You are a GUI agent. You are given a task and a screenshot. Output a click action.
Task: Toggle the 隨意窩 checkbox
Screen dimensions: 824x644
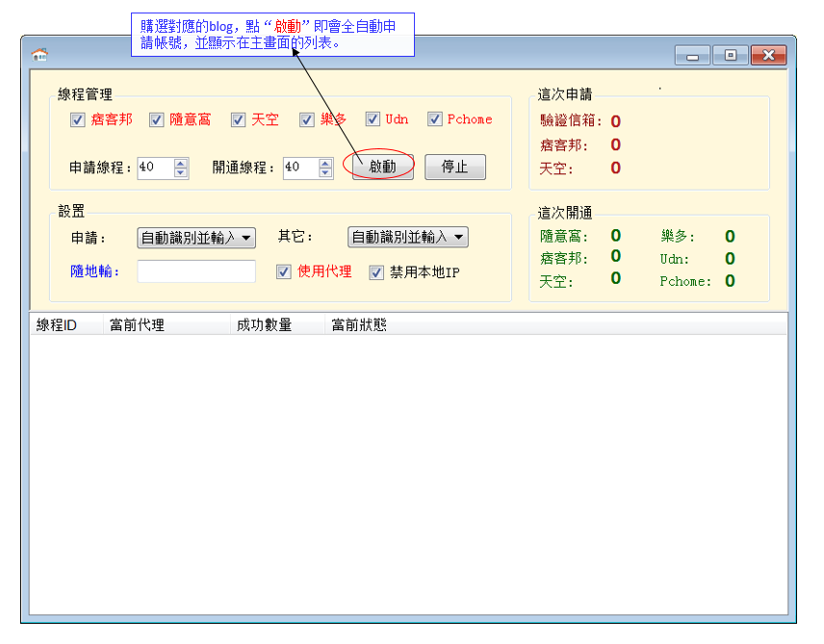[x=157, y=120]
